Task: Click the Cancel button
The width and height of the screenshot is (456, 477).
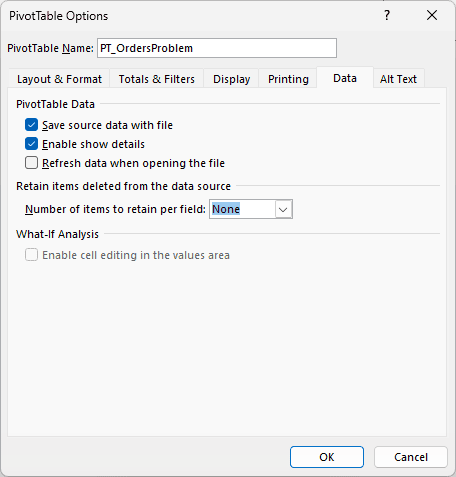Action: point(411,457)
